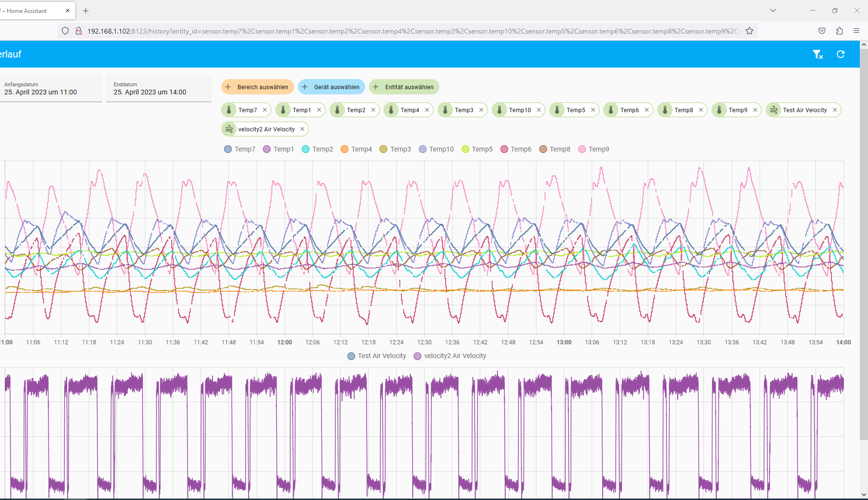Remove the Temp7 entity chip

point(265,110)
